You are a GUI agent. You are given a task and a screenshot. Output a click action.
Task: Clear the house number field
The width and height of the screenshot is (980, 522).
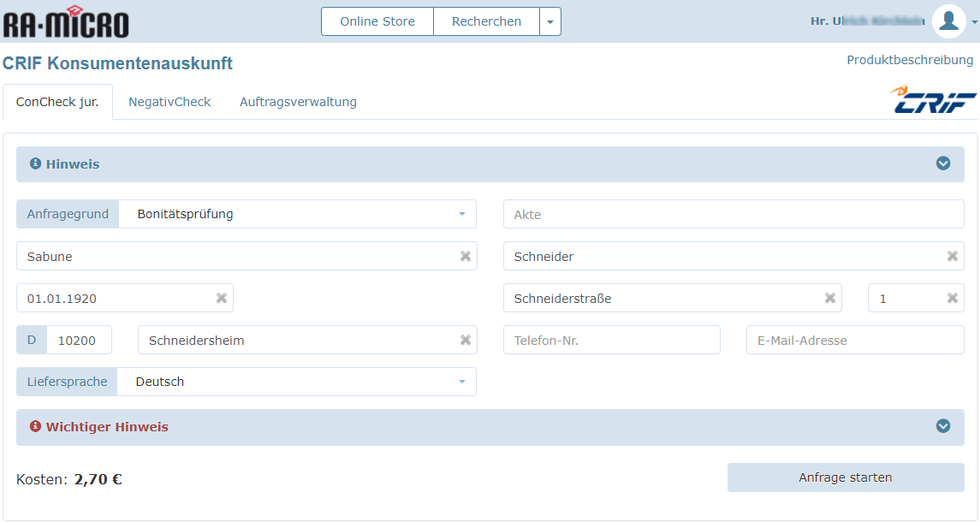point(951,298)
